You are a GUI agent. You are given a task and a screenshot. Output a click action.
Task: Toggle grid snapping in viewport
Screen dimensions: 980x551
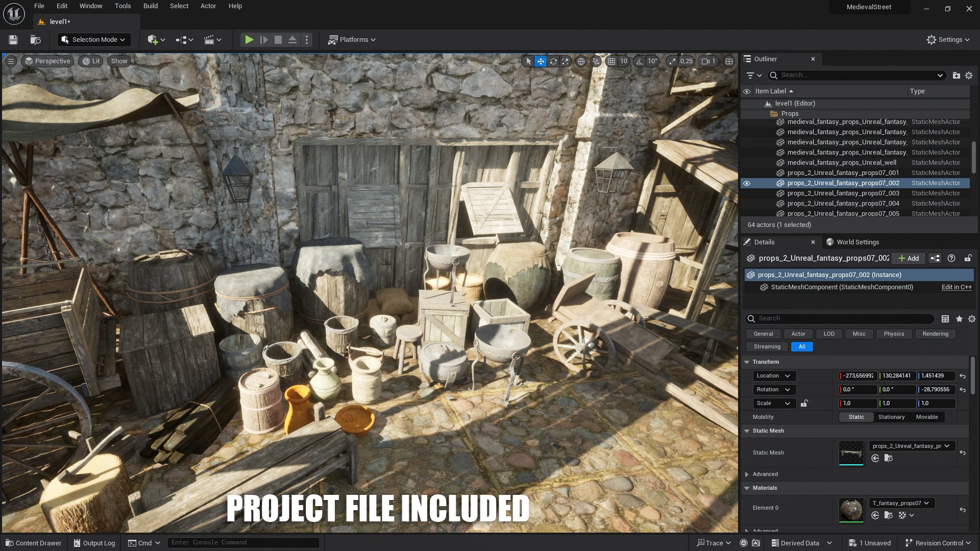coord(611,61)
